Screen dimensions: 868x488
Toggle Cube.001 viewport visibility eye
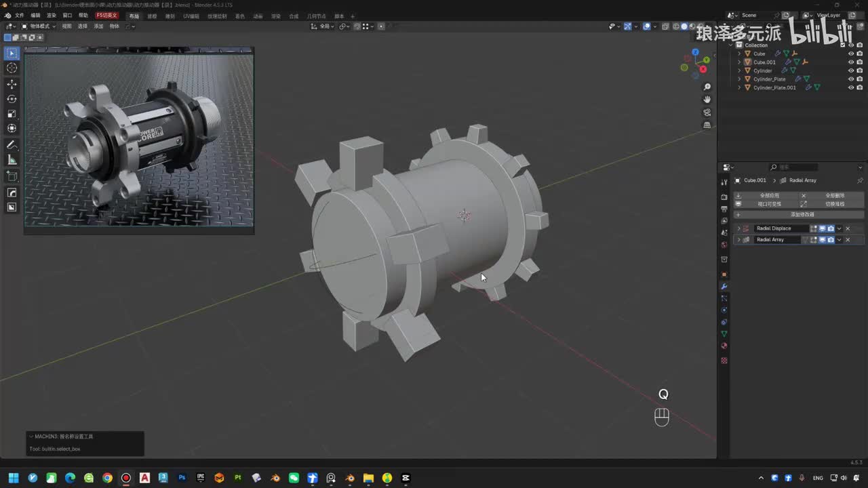pyautogui.click(x=851, y=62)
